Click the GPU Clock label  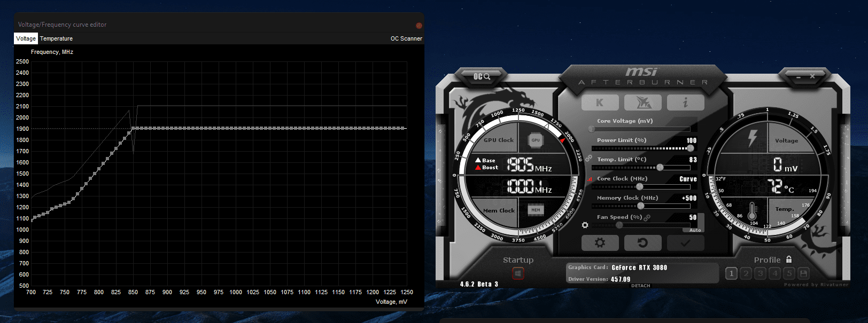(x=498, y=140)
